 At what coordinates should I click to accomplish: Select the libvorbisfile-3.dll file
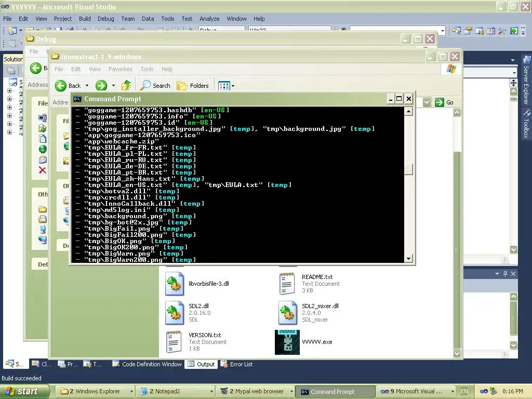tap(197, 284)
